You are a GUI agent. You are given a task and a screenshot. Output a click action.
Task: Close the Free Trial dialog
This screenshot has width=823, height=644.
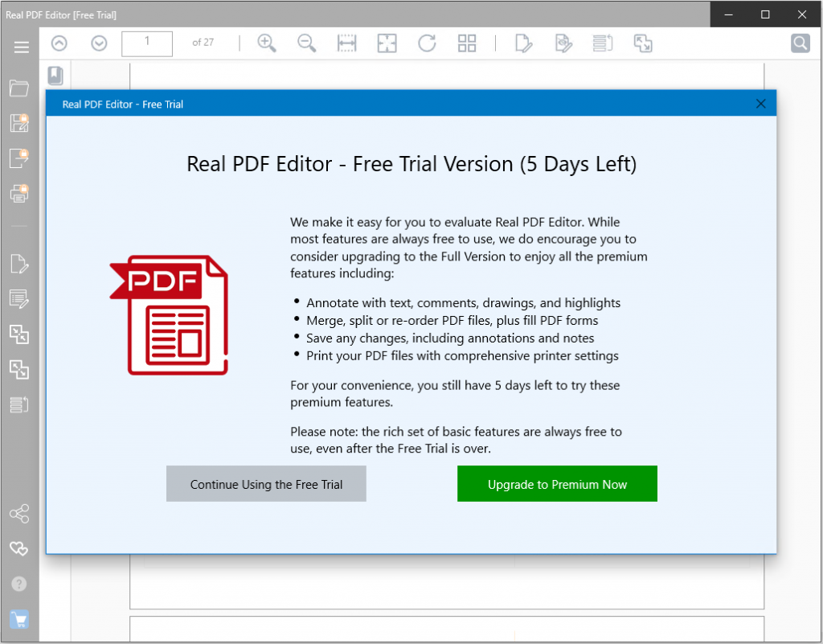(x=760, y=104)
